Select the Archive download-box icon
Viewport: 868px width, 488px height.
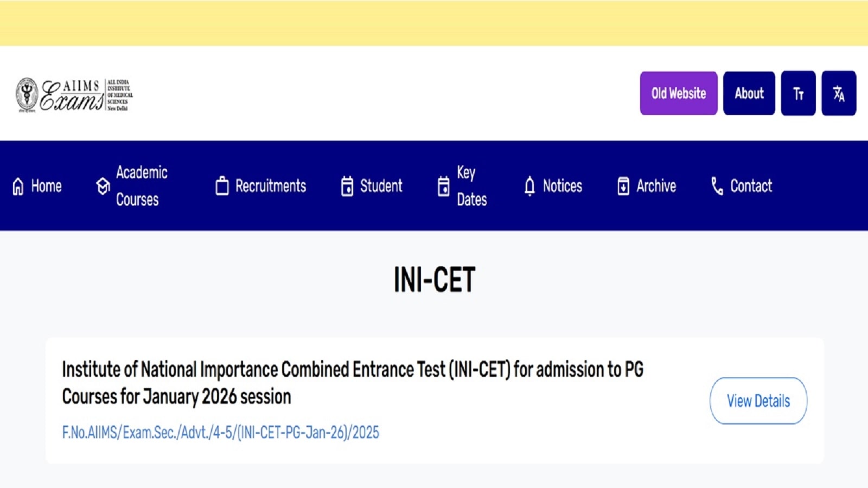point(624,187)
